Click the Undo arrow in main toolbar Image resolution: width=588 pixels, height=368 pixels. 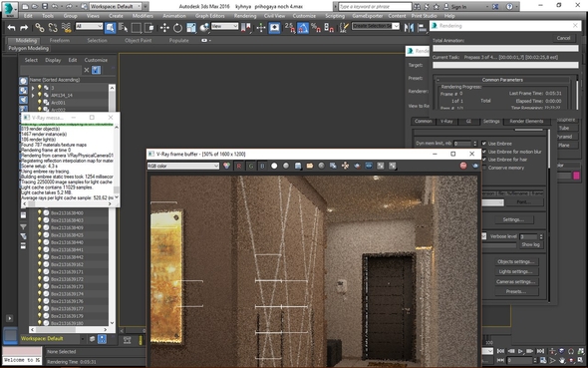point(12,27)
